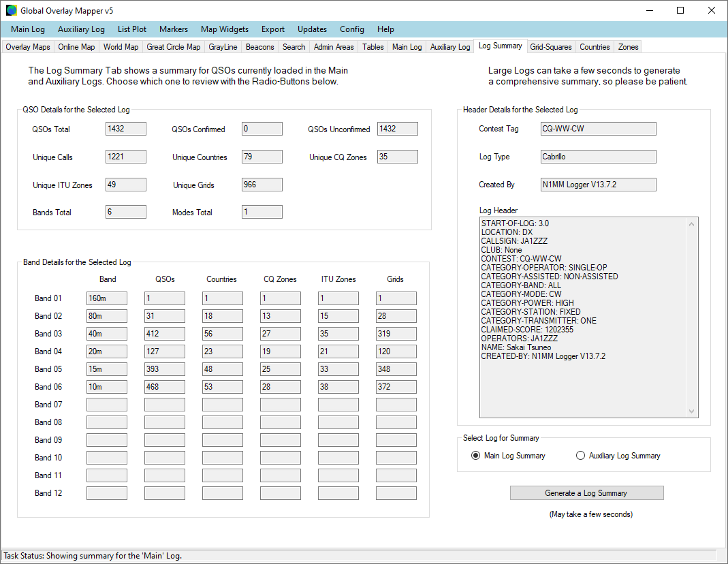
Task: Switch to the Zones tab
Action: click(x=628, y=47)
